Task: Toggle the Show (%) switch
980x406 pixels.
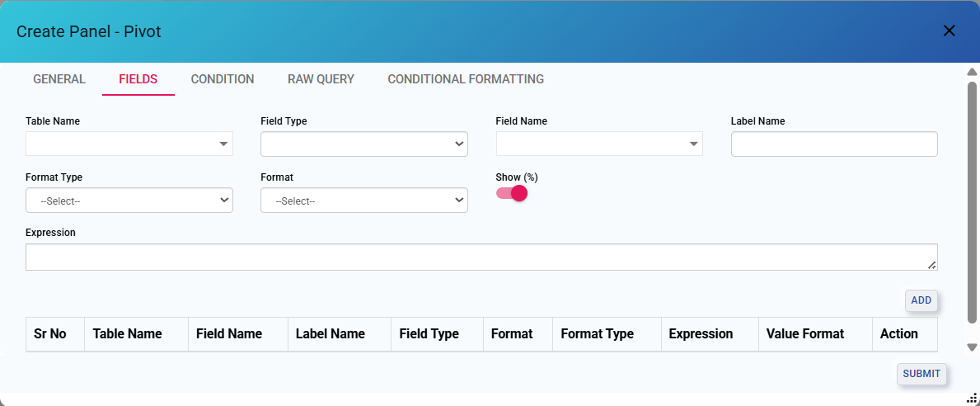Action: [512, 193]
